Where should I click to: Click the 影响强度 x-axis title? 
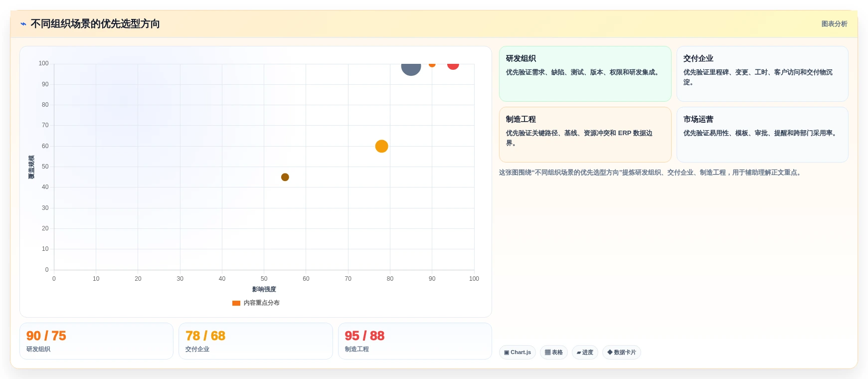click(x=264, y=289)
